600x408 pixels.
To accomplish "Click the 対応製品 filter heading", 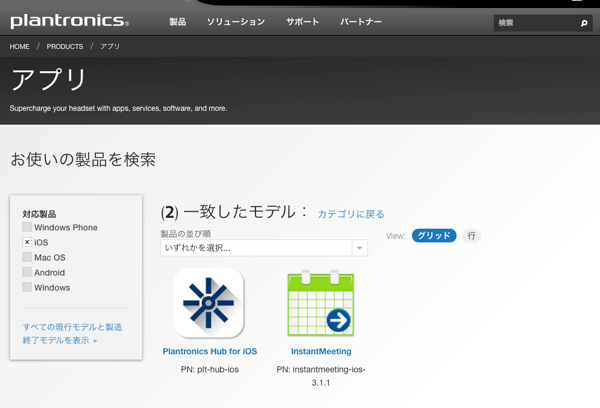I will click(39, 214).
